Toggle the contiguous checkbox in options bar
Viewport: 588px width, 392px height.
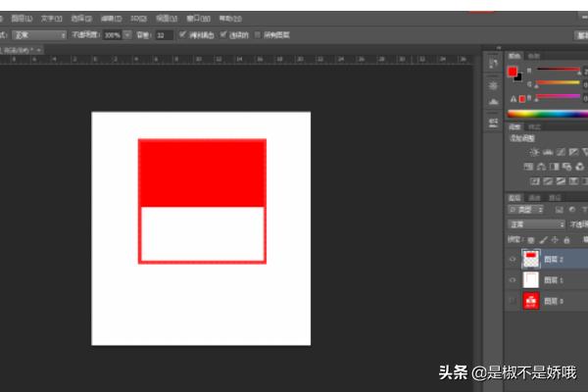(222, 34)
